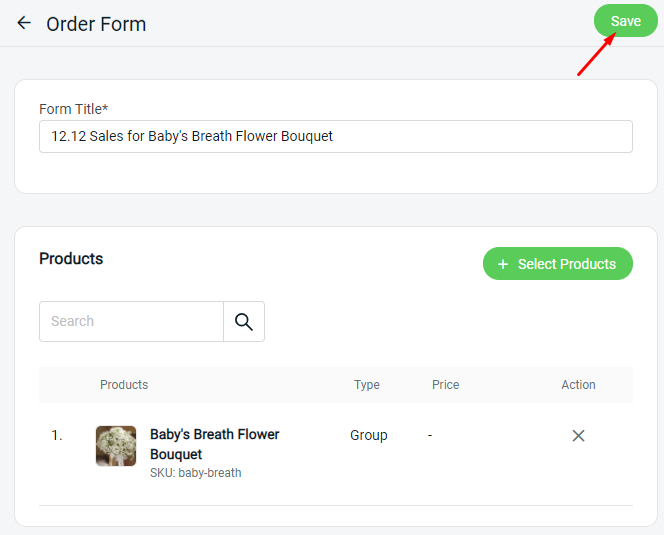The image size is (664, 535).
Task: Click the back arrow icon
Action: 24,23
